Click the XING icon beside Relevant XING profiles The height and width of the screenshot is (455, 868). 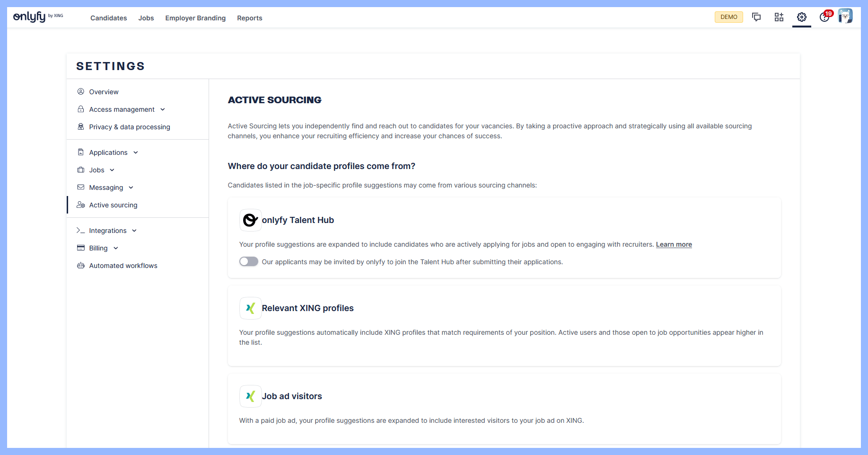tap(250, 308)
